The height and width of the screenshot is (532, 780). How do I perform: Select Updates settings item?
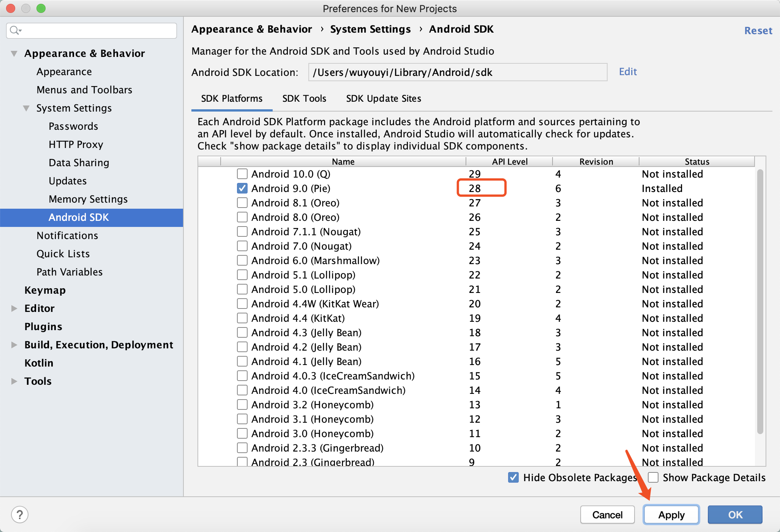click(x=68, y=181)
